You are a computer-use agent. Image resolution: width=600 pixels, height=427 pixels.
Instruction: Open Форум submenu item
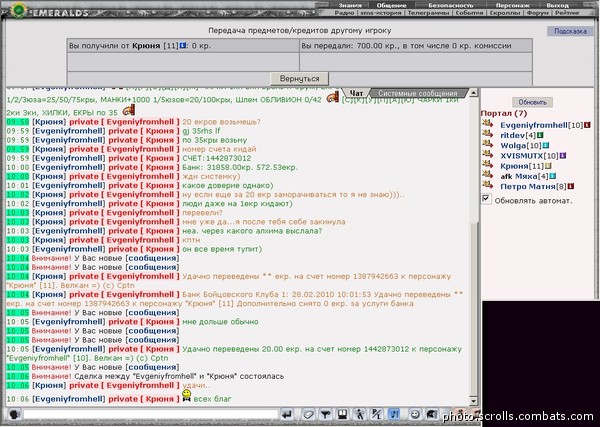(x=537, y=13)
